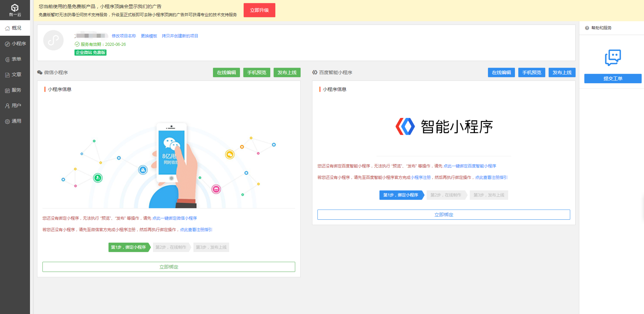
Task: Click WeChat step 第3步，发布上线
Action: coord(211,247)
